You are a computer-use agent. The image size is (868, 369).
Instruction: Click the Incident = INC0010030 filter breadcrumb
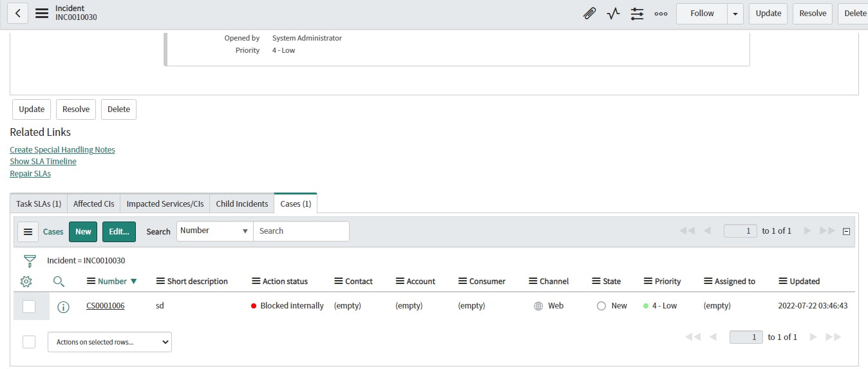[86, 261]
